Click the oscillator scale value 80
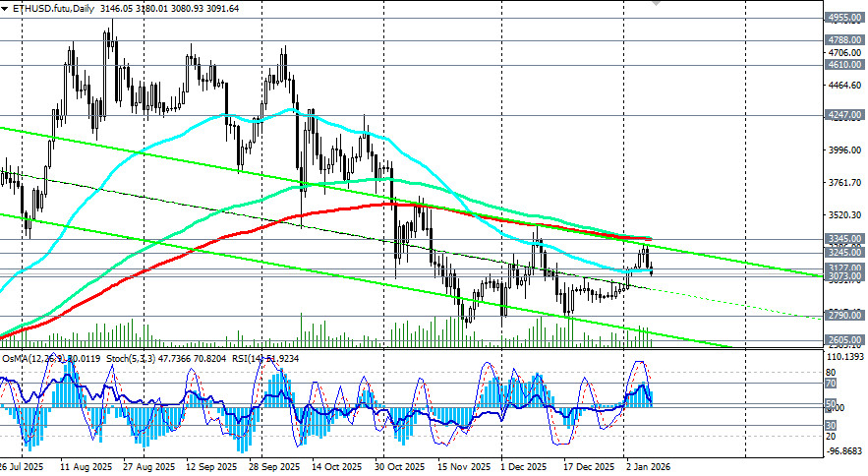The width and height of the screenshot is (868, 476). 831,373
